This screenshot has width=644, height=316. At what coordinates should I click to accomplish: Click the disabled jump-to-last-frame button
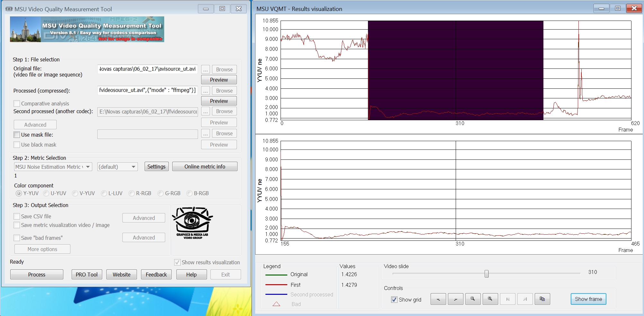pos(525,299)
